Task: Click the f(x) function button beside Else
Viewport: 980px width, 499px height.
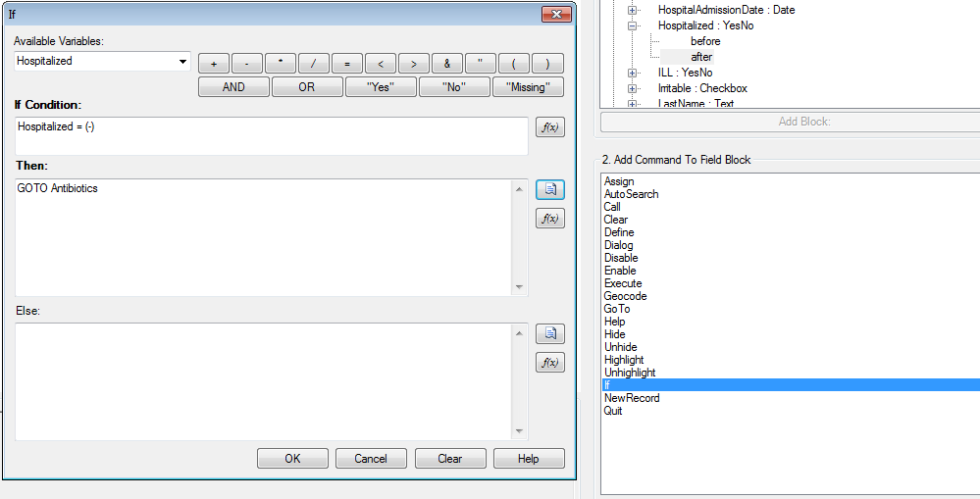Action: coord(549,362)
